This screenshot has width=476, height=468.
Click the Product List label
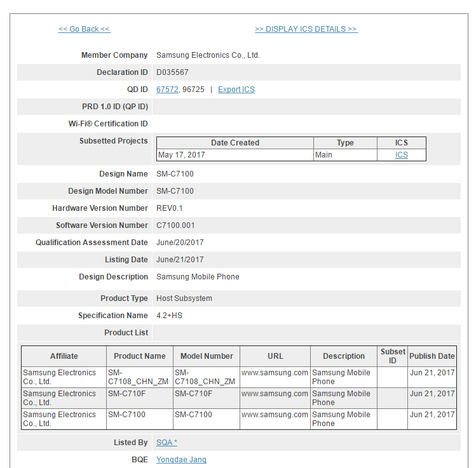coord(126,333)
